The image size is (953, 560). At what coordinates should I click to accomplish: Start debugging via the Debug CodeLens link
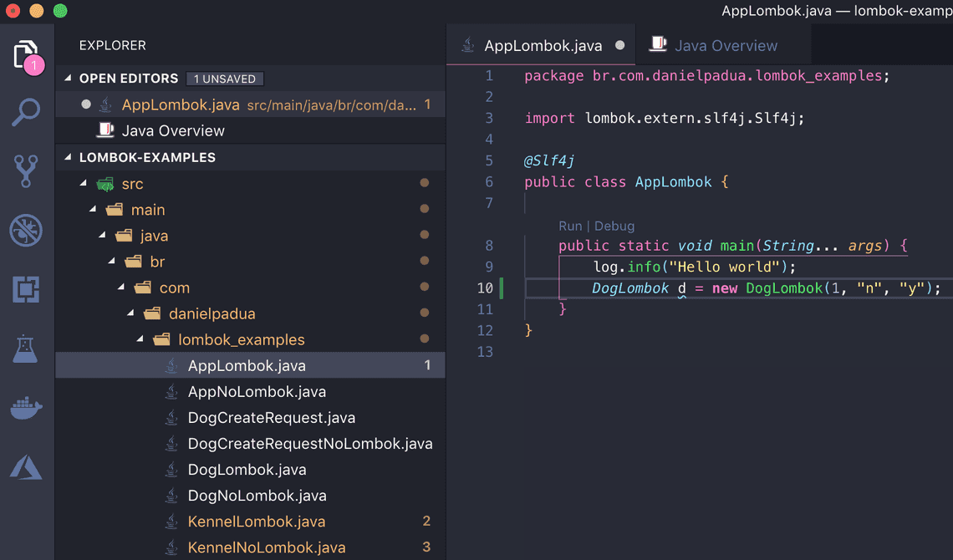(x=616, y=226)
